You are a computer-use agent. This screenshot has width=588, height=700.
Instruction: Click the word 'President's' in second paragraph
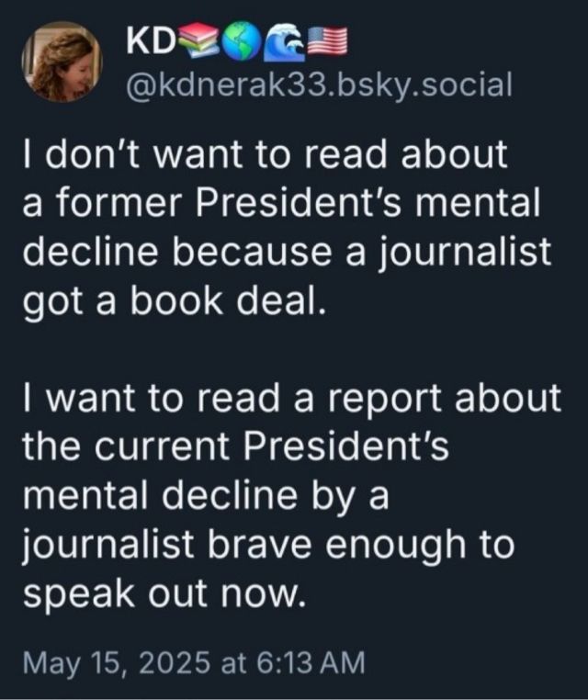click(346, 446)
